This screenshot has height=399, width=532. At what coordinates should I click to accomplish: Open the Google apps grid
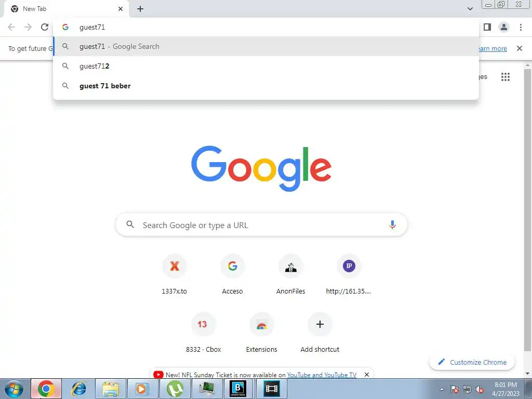[505, 77]
